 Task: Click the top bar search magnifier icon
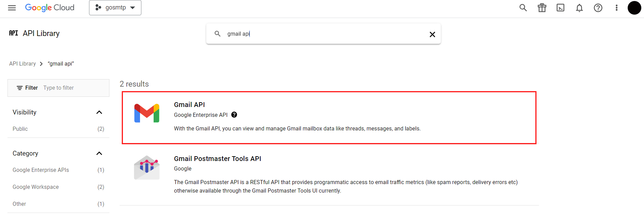pos(523,7)
